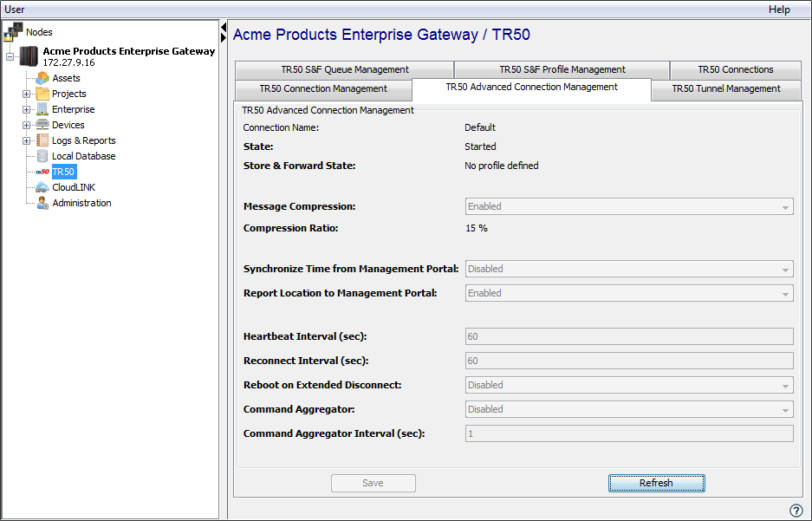Open Report Location to Management Portal dropdown
This screenshot has height=521, width=812.
click(629, 294)
